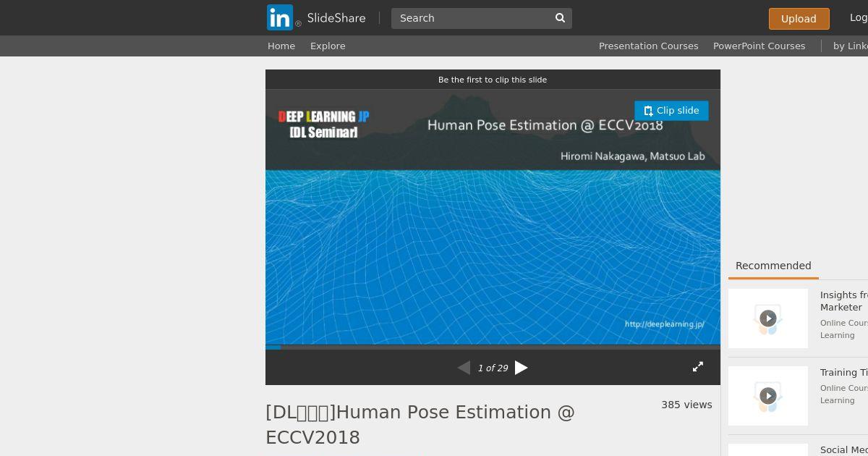
Task: Enter fullscreen slide view
Action: pos(698,367)
